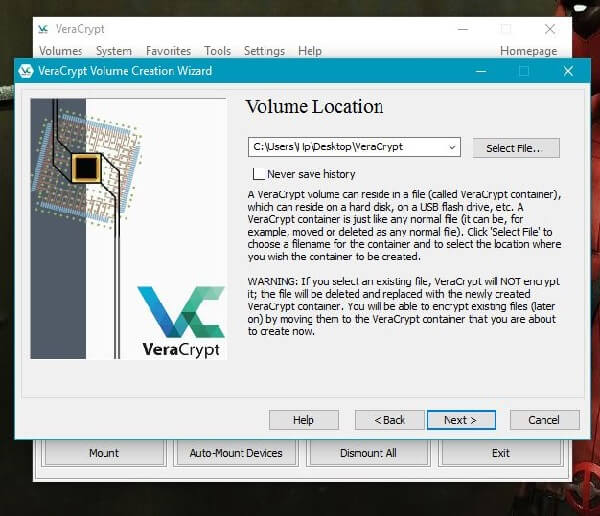
Task: Click Dismount All in main window
Action: pos(368,453)
